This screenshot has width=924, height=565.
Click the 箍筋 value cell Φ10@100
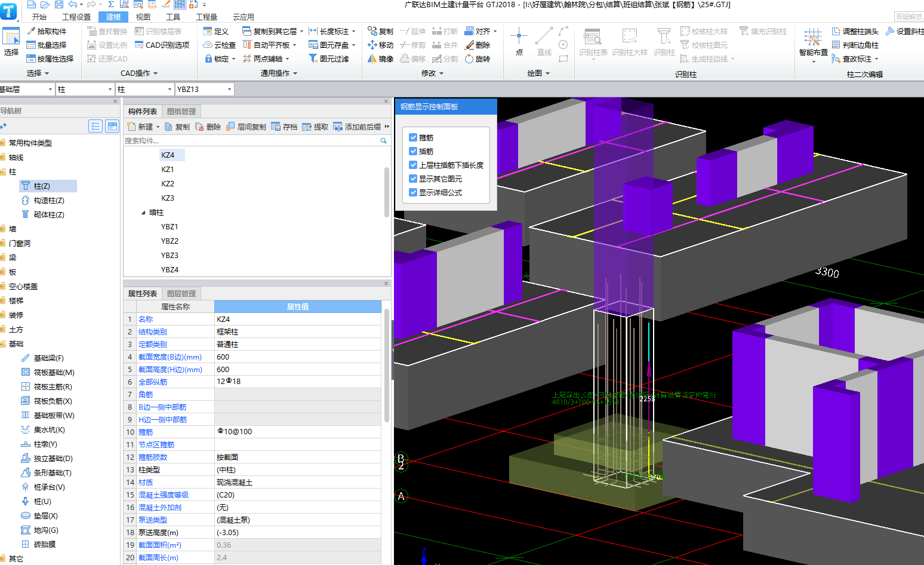click(297, 432)
